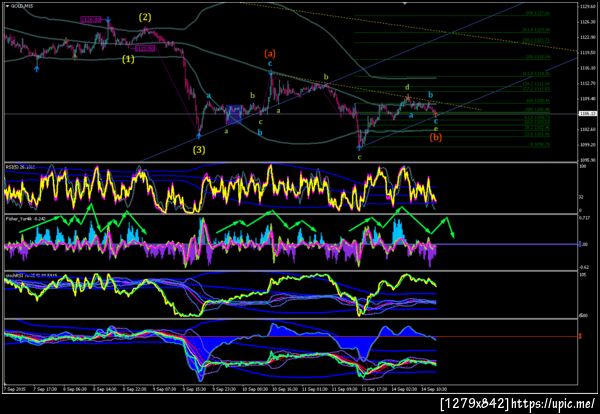This screenshot has width=600, height=414.
Task: Click the 7 Sep 2015 time label
Action: (13, 389)
